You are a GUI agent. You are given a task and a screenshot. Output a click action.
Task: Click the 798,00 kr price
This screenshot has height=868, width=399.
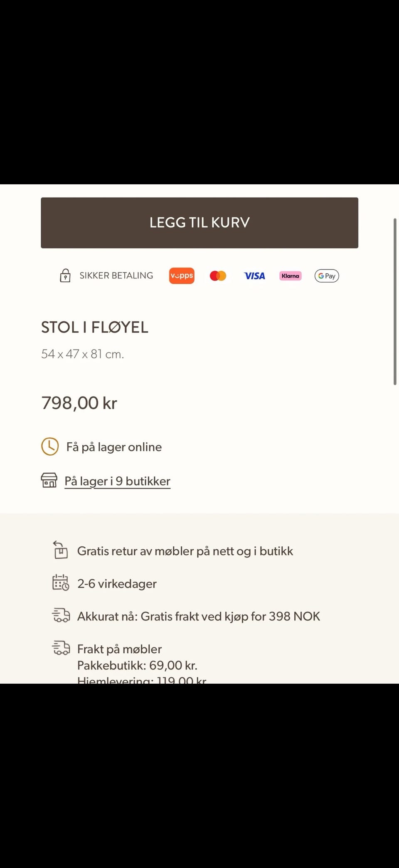coord(79,403)
